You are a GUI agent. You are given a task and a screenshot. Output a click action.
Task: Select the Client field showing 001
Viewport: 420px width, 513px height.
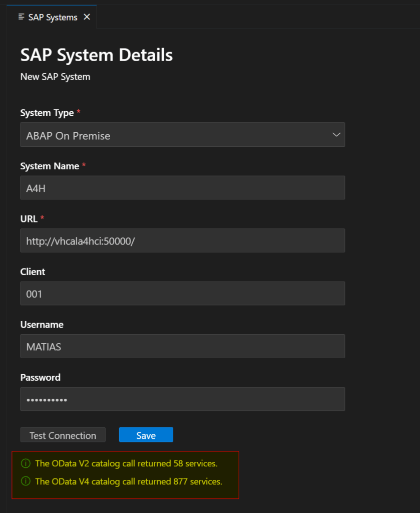[182, 294]
